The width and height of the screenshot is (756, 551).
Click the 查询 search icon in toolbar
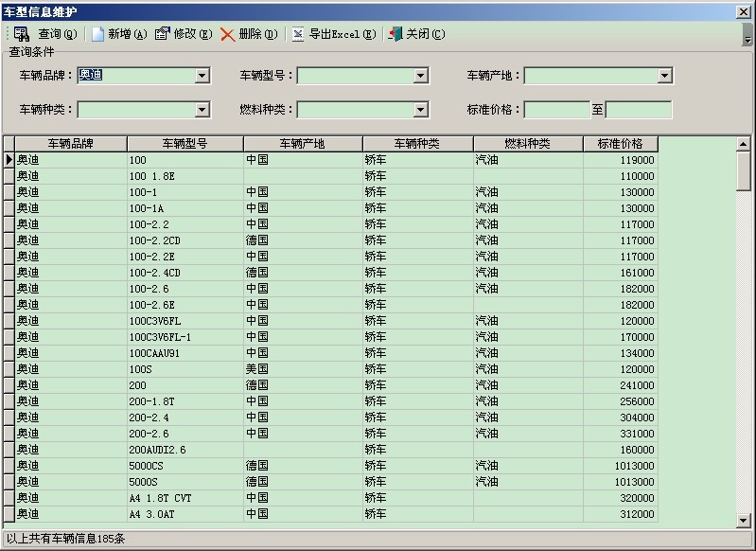point(22,34)
